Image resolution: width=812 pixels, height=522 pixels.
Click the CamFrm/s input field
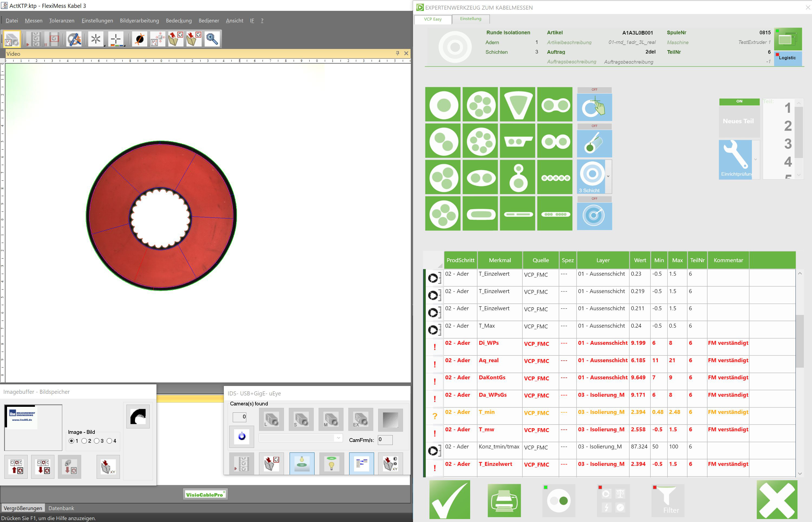tap(385, 440)
